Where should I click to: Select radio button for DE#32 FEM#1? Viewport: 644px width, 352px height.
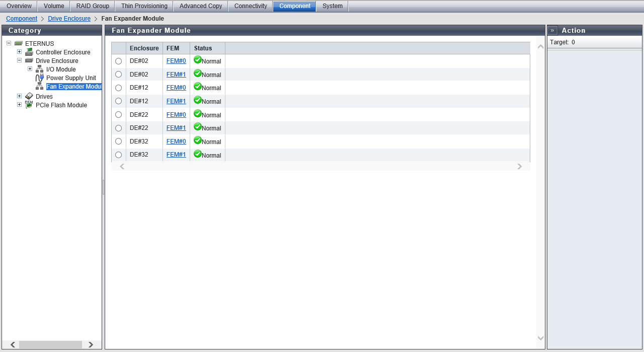[119, 155]
